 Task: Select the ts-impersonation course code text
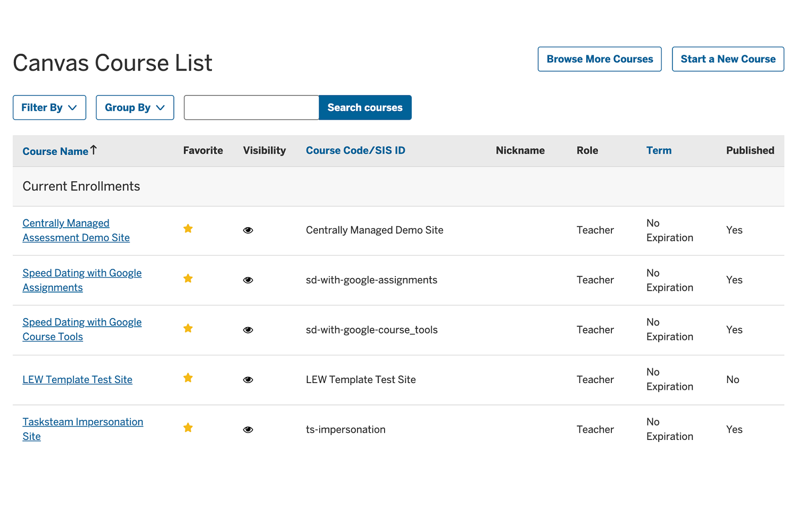click(x=346, y=430)
